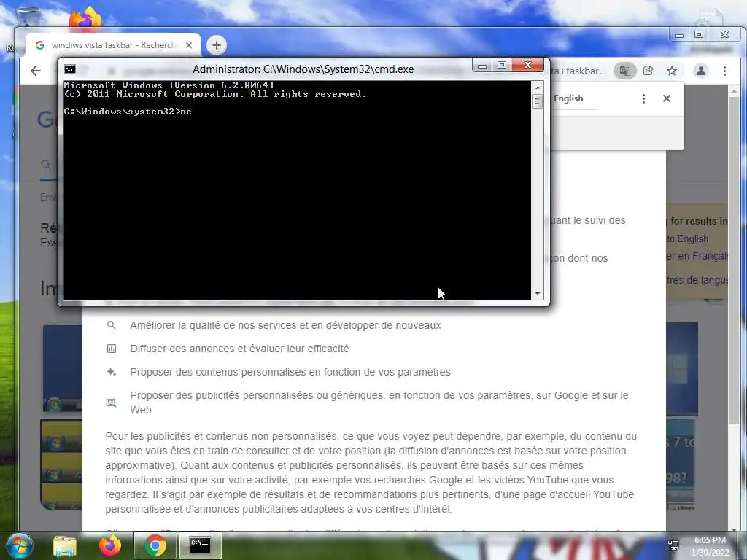
Task: Open the network icon in system tray
Action: 673,545
